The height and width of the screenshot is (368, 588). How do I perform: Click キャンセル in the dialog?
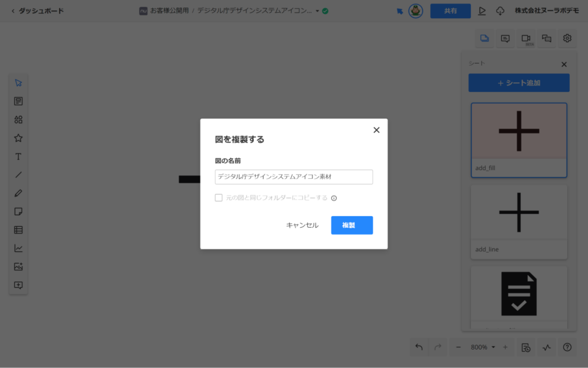[x=302, y=225]
